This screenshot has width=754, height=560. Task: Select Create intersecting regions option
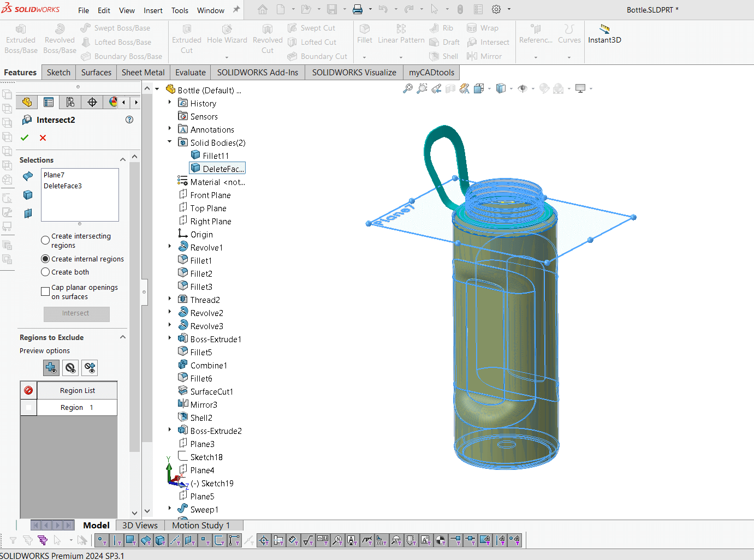point(46,241)
